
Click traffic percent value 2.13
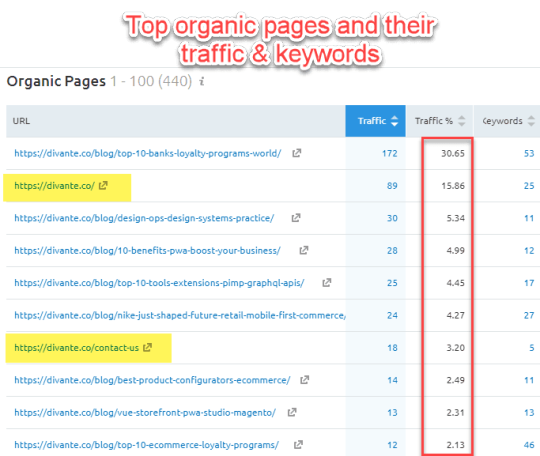pyautogui.click(x=456, y=445)
